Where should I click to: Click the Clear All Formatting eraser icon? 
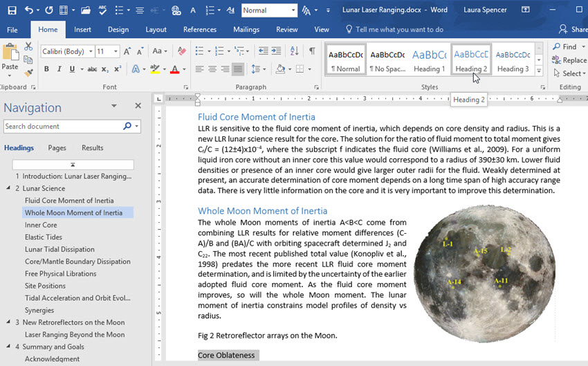(182, 51)
